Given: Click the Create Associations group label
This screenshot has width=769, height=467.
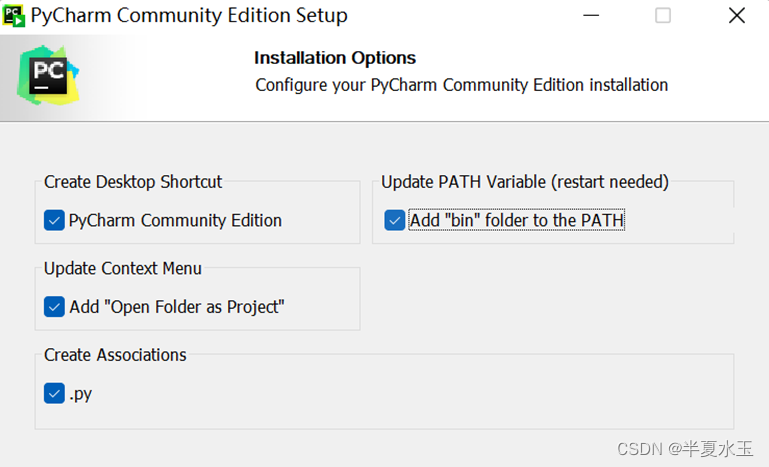Looking at the screenshot, I should (x=115, y=355).
